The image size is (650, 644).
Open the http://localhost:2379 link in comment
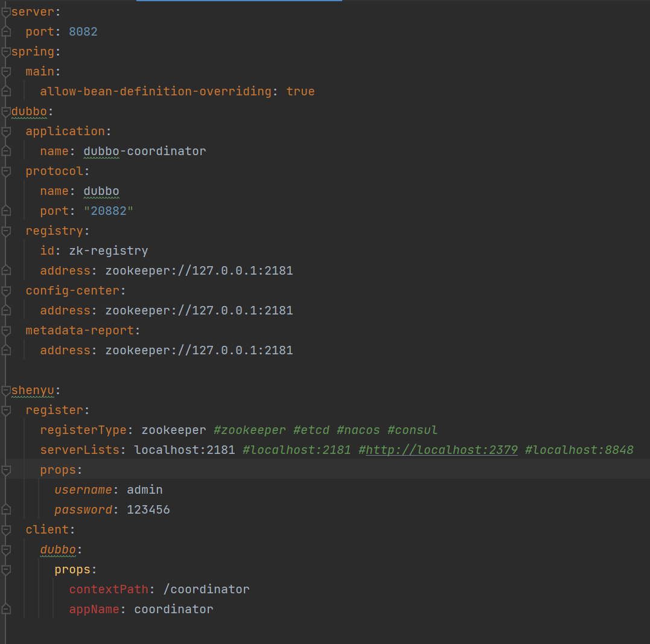[x=442, y=450]
